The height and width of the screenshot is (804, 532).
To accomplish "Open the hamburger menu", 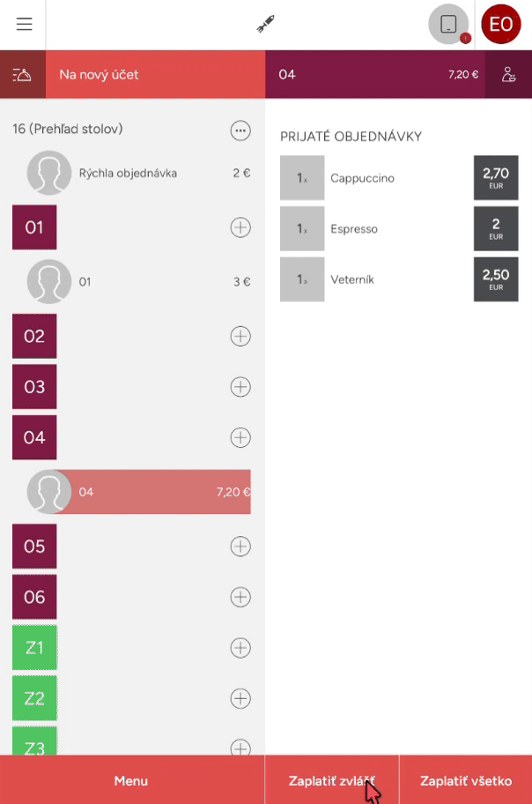I will (24, 25).
